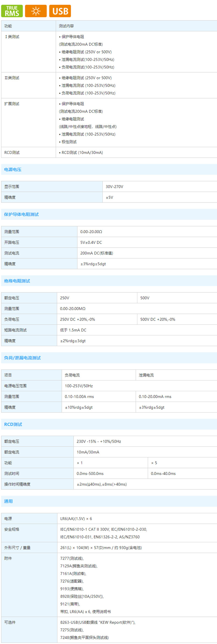
Task: Click the 230V -15% - +10%/50Hz value
Action: (99, 441)
